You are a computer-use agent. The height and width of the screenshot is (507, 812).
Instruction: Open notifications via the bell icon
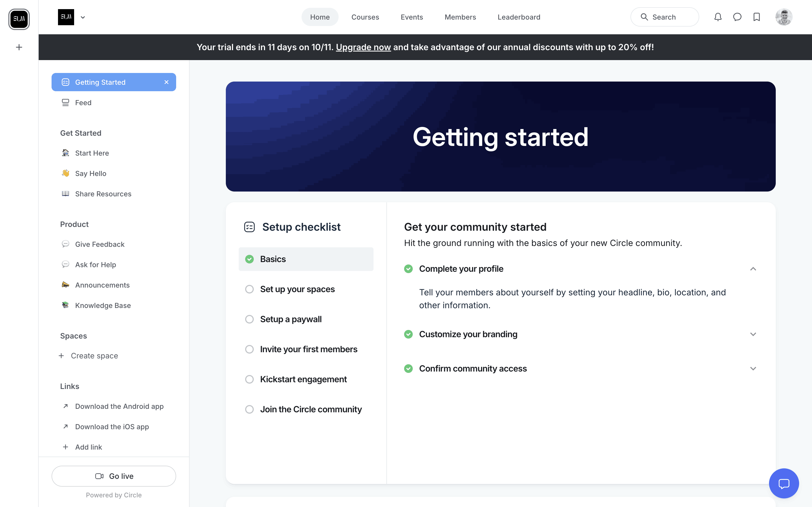(718, 17)
